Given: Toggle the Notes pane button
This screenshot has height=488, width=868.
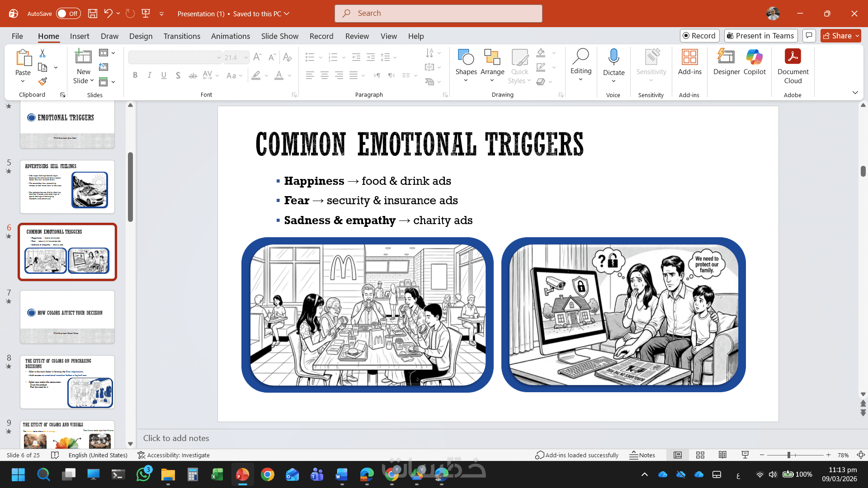Looking at the screenshot, I should [642, 455].
